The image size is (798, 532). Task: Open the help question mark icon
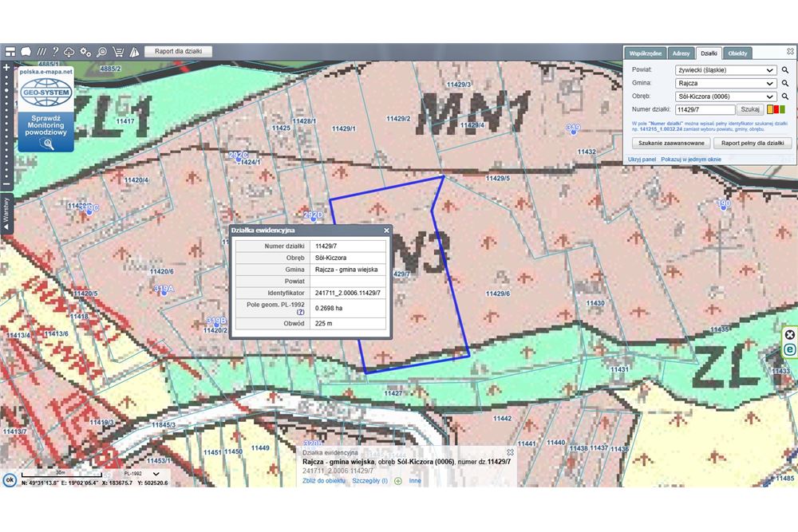pos(56,52)
